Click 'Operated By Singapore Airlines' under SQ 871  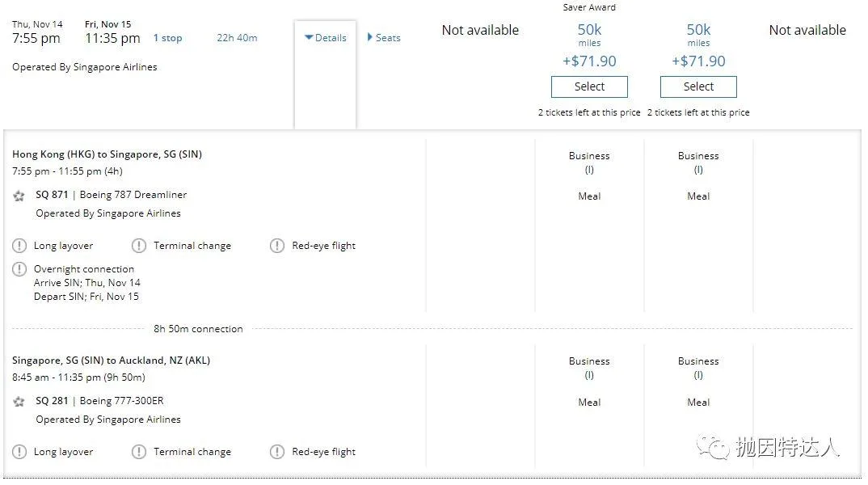(x=108, y=213)
